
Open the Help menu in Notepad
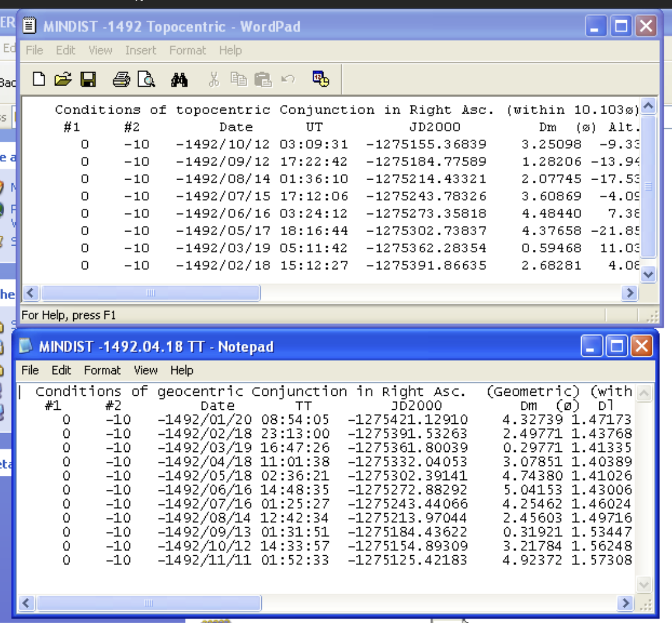[182, 370]
